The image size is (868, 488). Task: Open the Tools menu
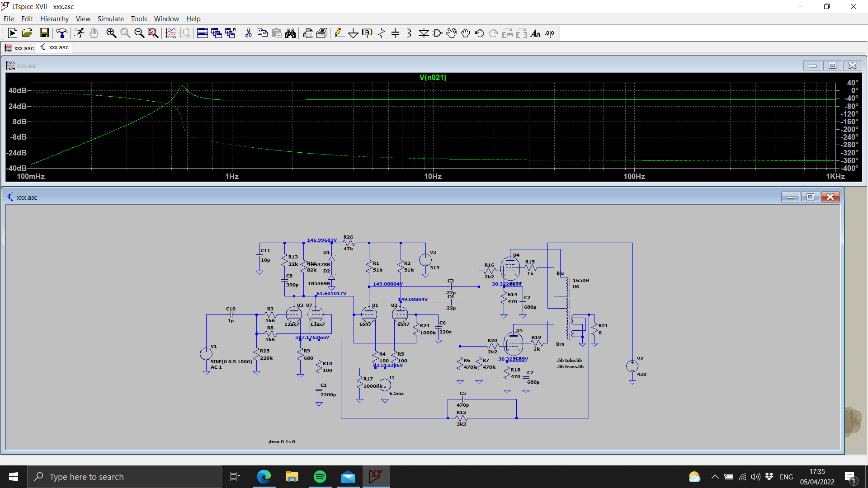pyautogui.click(x=139, y=19)
